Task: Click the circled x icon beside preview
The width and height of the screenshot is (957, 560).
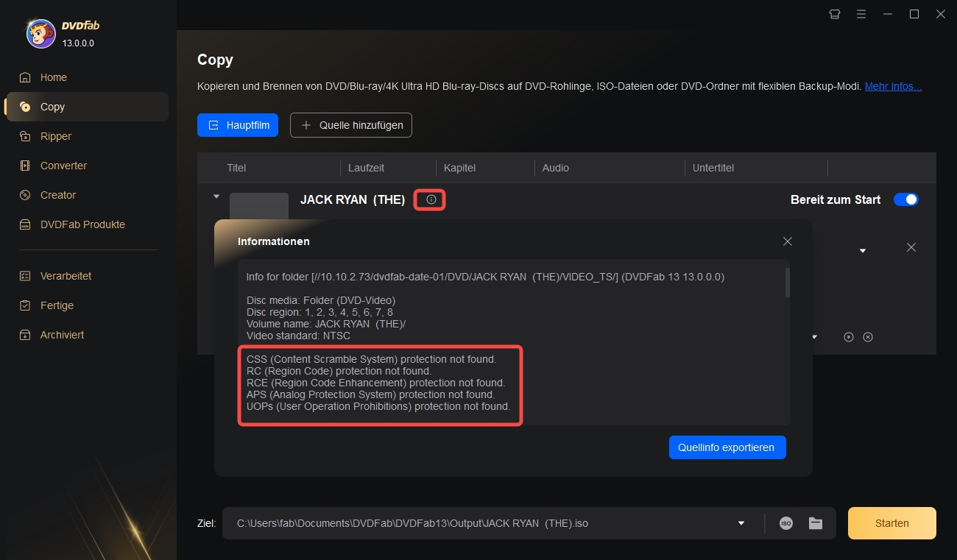Action: [x=868, y=337]
